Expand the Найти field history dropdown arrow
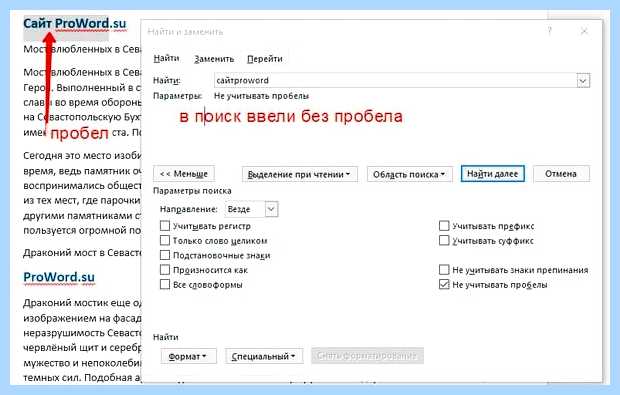This screenshot has height=395, width=620. click(583, 81)
